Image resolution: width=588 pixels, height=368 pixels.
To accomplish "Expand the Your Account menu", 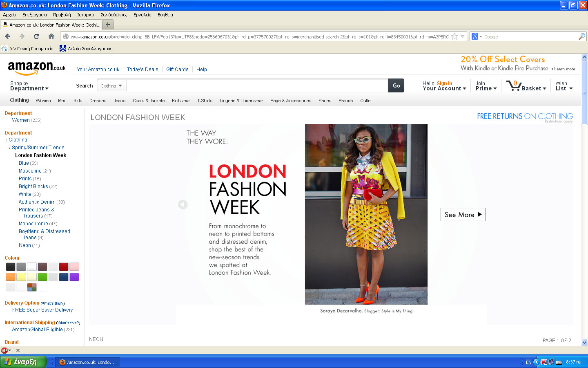I will point(444,88).
